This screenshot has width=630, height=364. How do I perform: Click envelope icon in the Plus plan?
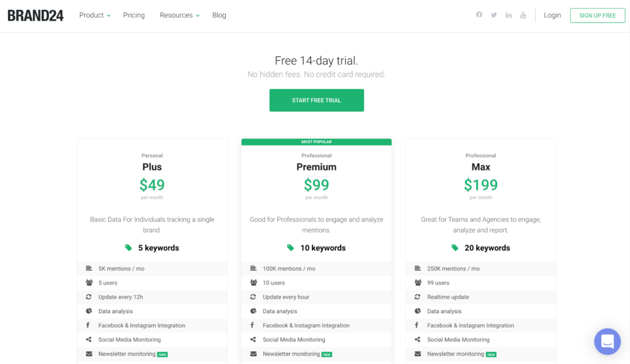pyautogui.click(x=89, y=354)
